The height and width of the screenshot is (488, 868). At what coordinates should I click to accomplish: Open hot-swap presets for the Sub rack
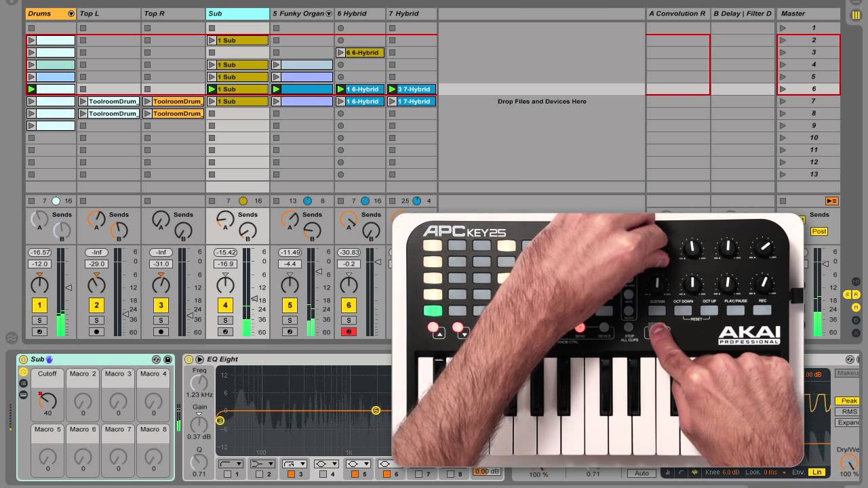[157, 359]
